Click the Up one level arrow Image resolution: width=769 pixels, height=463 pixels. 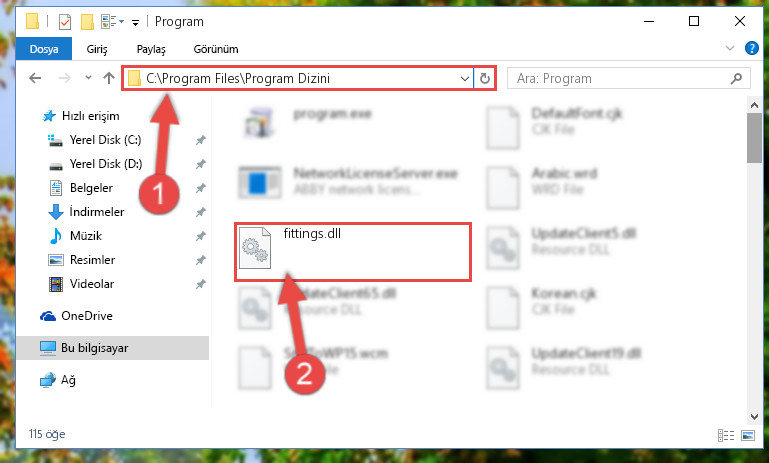click(x=109, y=78)
